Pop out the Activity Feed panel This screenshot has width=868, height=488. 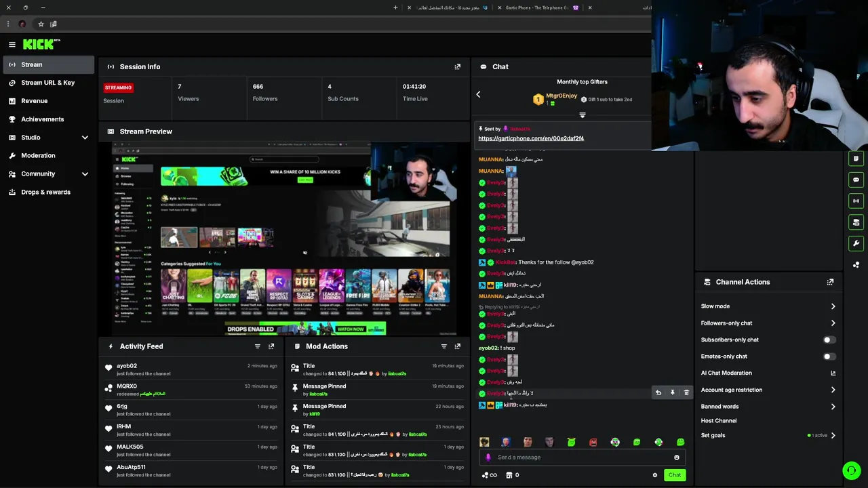(x=271, y=346)
